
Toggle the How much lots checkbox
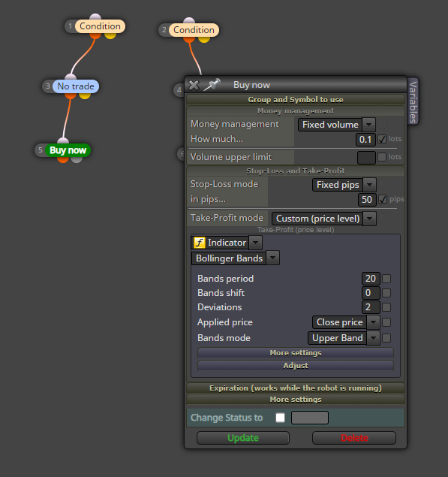[382, 139]
